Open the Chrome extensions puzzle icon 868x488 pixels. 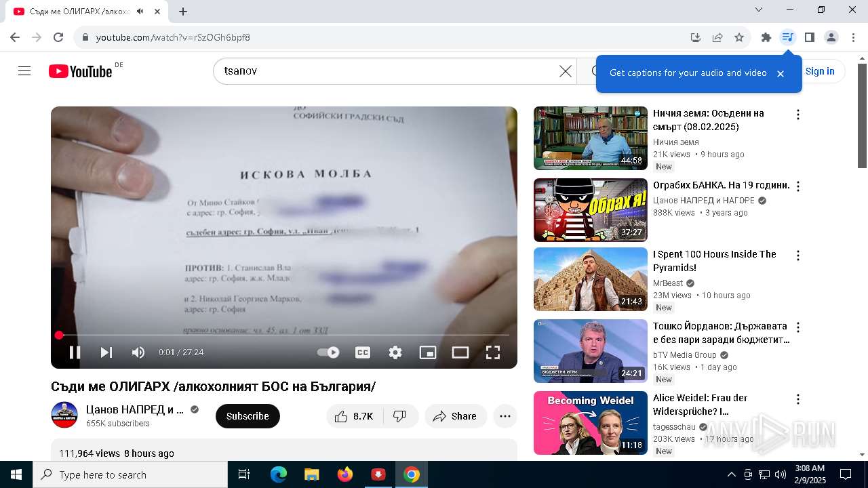point(766,37)
